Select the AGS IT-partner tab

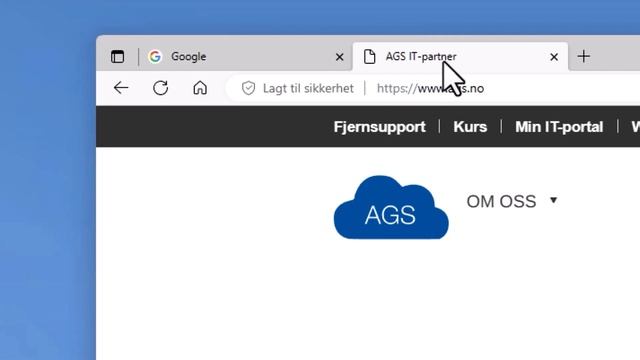point(460,57)
